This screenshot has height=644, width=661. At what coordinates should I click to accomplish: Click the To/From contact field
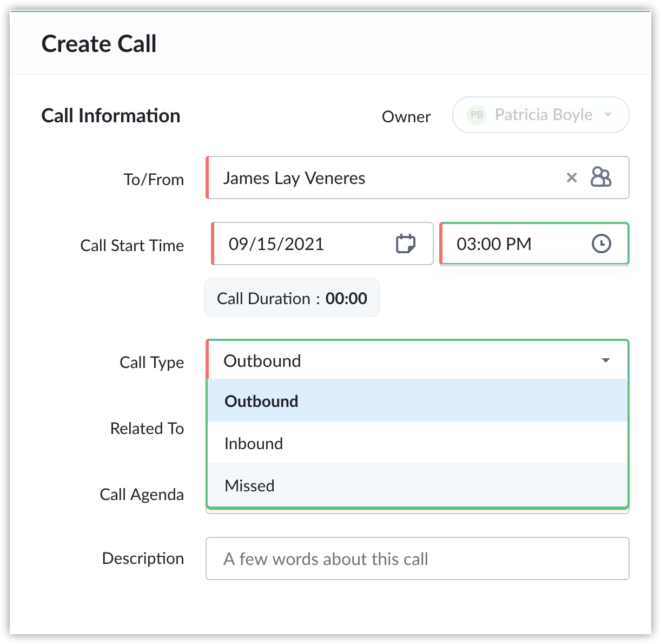418,178
